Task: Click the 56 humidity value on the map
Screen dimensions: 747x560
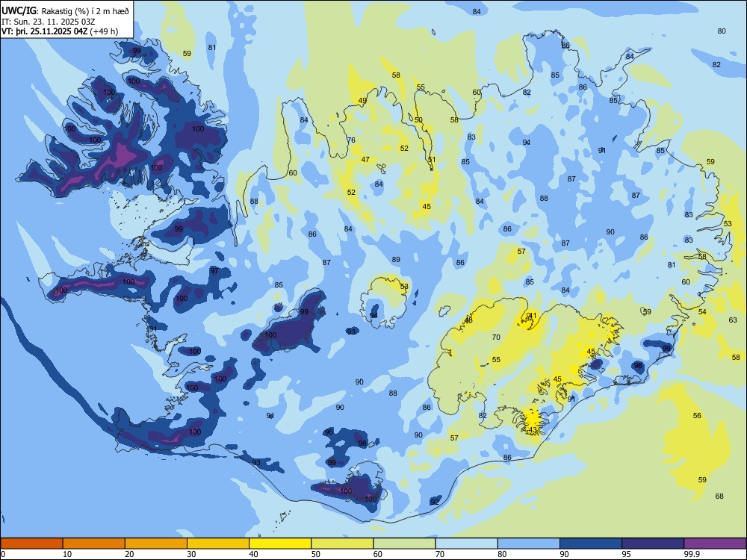Action: point(697,416)
